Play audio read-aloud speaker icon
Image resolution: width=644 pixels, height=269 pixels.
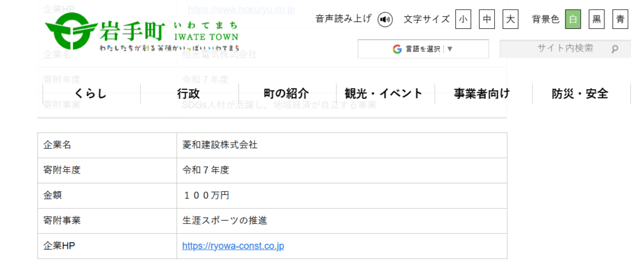click(385, 19)
